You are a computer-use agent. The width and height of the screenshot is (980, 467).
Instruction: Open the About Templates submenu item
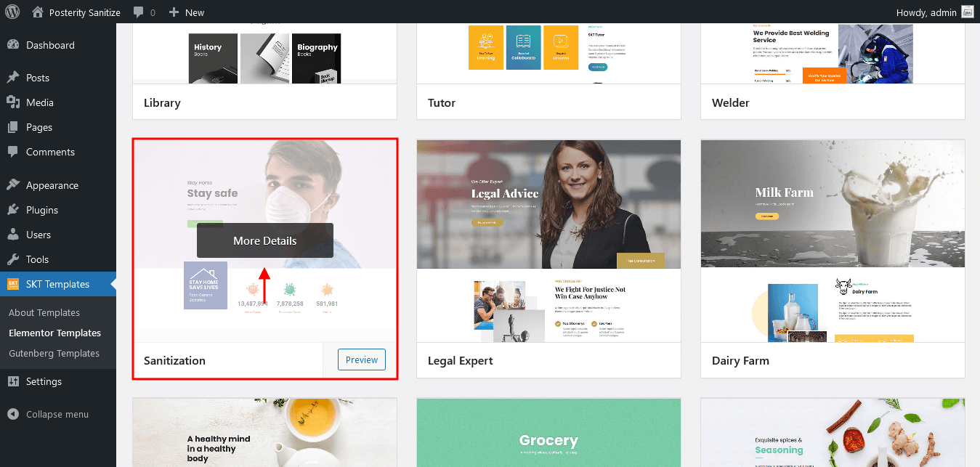point(44,312)
